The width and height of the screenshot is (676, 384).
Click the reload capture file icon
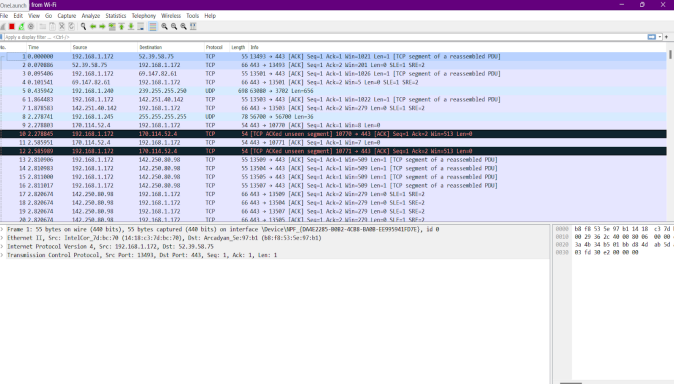(71, 27)
